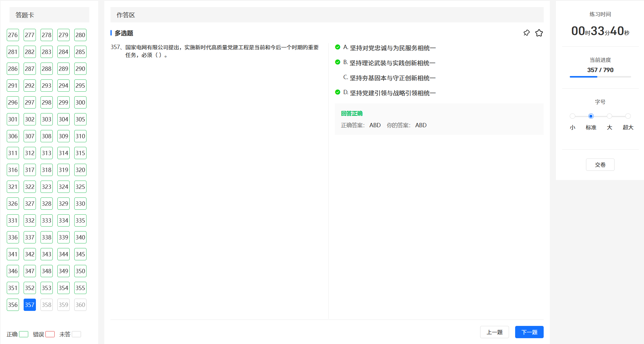644x344 pixels.
Task: Click the pin icon beside the question
Action: (526, 33)
